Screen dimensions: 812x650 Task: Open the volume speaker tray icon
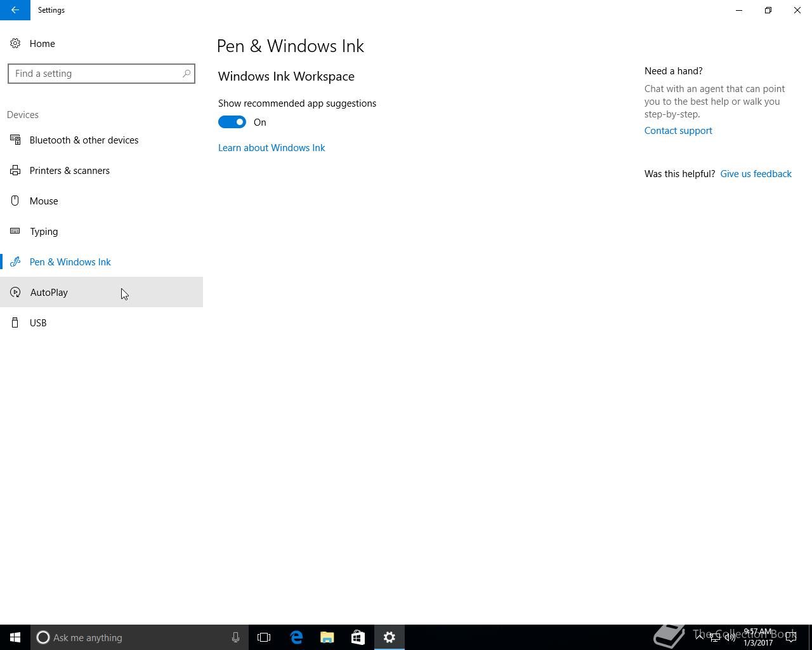[730, 637]
